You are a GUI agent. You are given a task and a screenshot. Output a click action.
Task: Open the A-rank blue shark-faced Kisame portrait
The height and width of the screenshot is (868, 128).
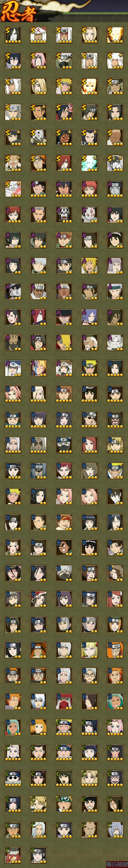click(115, 189)
